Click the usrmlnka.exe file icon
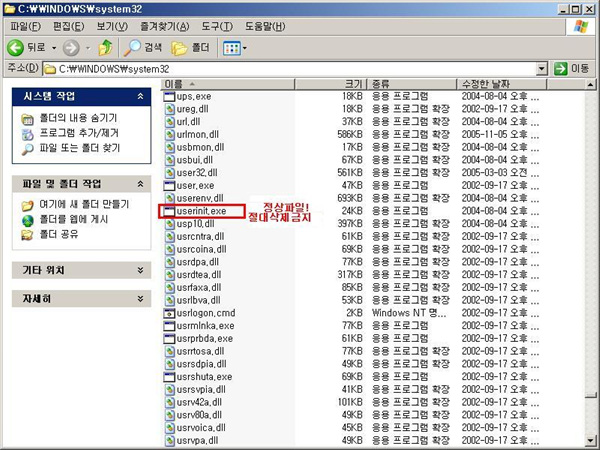This screenshot has height=450, width=600. pyautogui.click(x=169, y=326)
